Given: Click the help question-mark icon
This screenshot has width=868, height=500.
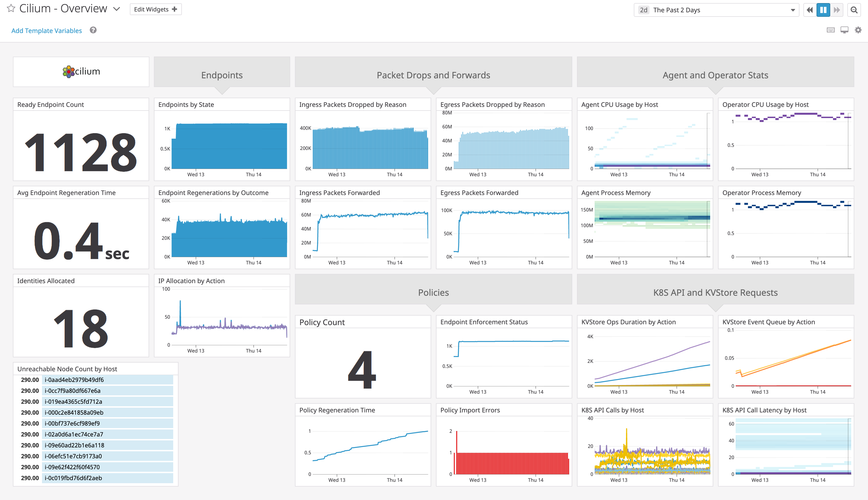Looking at the screenshot, I should [93, 30].
